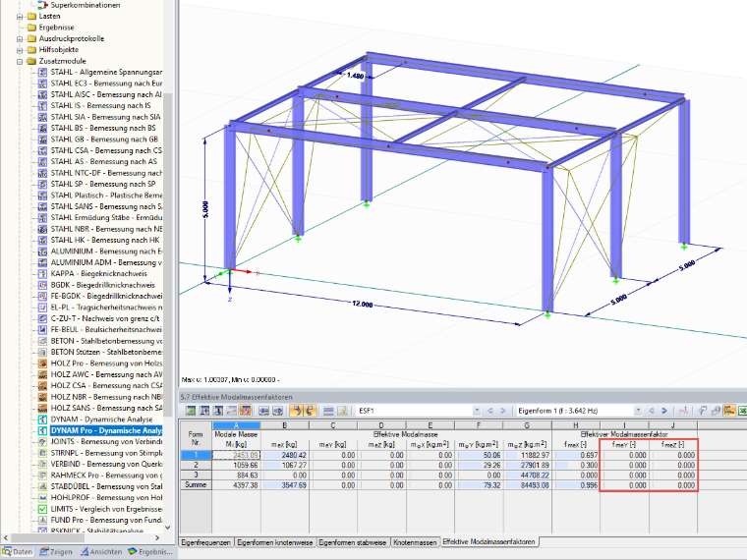Select Effektive Modalmassenfaktoren tab
Image resolution: width=747 pixels, height=560 pixels.
[488, 542]
